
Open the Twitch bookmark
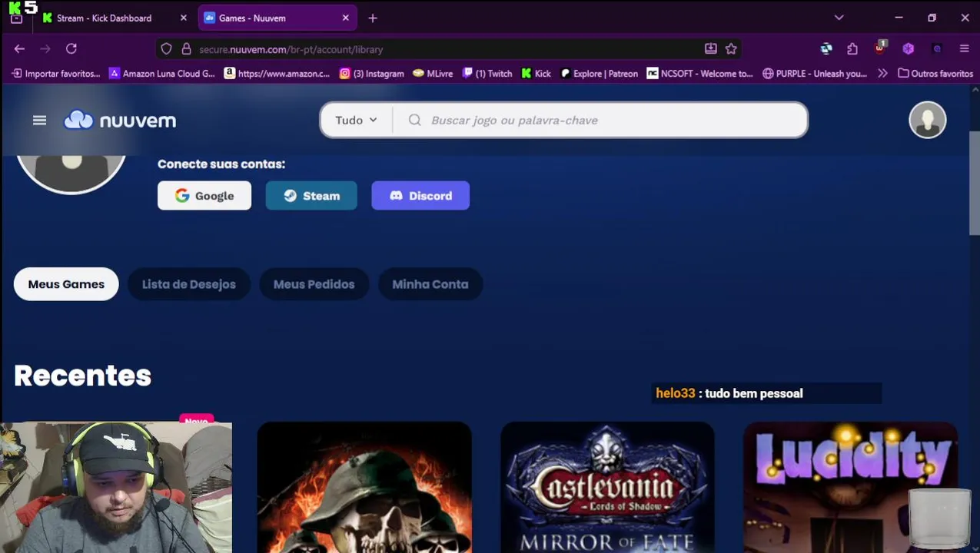point(487,74)
